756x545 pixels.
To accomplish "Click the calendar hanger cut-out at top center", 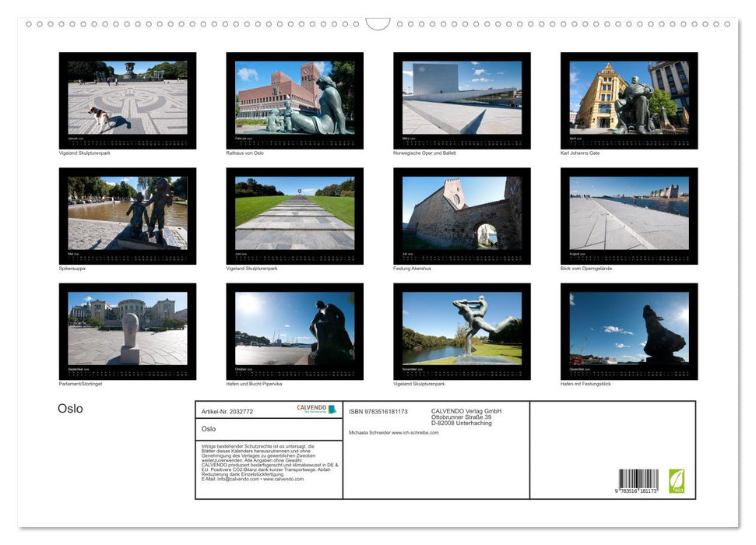I will click(x=378, y=23).
